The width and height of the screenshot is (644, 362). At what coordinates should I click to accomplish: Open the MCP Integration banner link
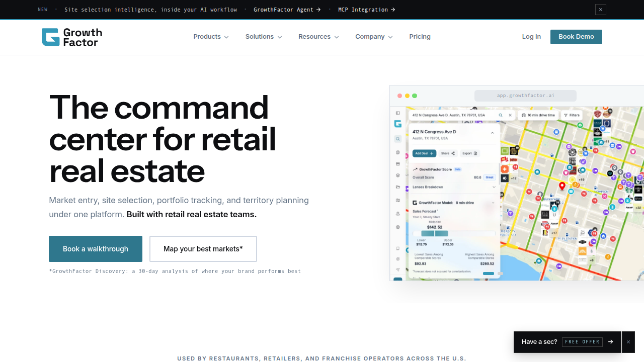pyautogui.click(x=366, y=10)
